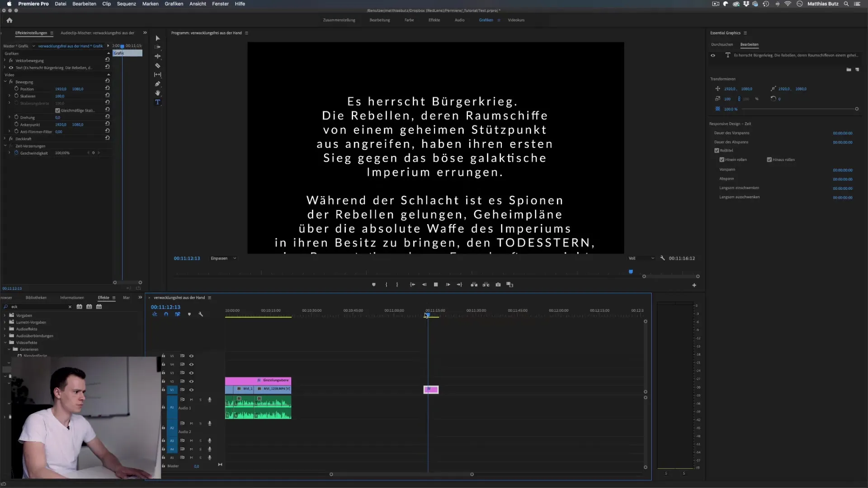Go to In point
This screenshot has width=868, height=488.
[x=412, y=285]
